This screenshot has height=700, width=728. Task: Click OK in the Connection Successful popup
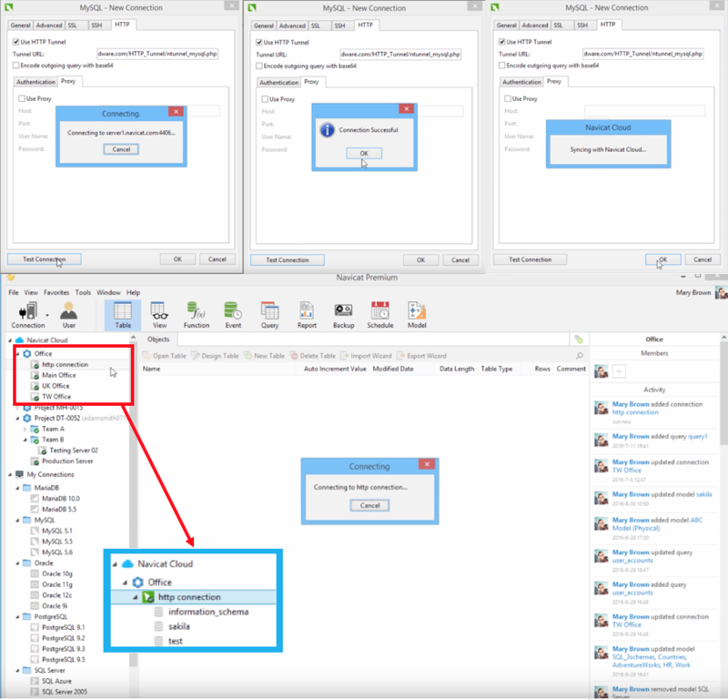pyautogui.click(x=364, y=153)
